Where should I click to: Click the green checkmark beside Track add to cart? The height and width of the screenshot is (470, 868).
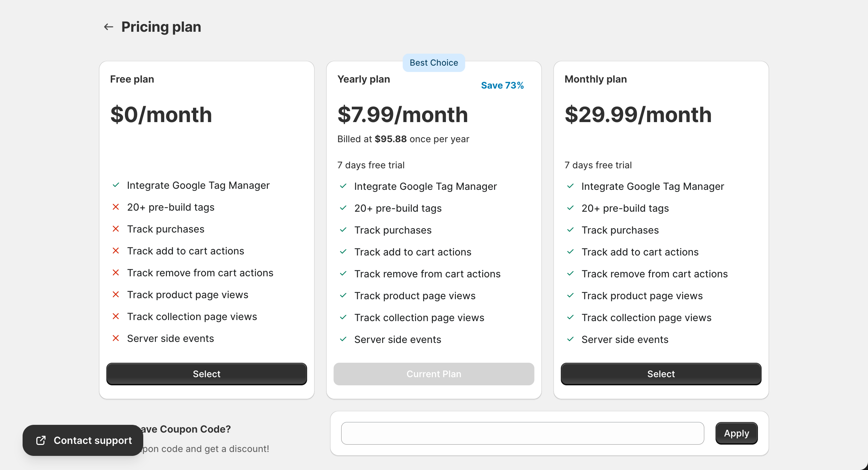[x=343, y=252]
